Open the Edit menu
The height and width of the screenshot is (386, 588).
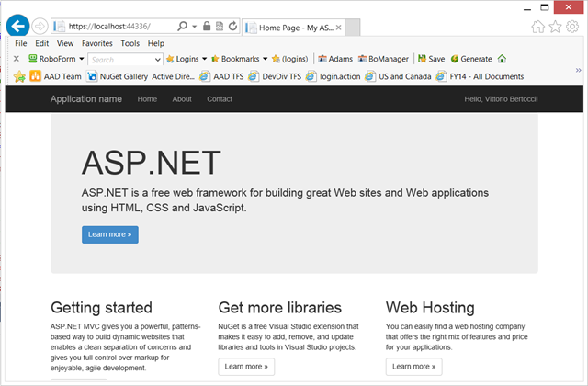pyautogui.click(x=42, y=43)
